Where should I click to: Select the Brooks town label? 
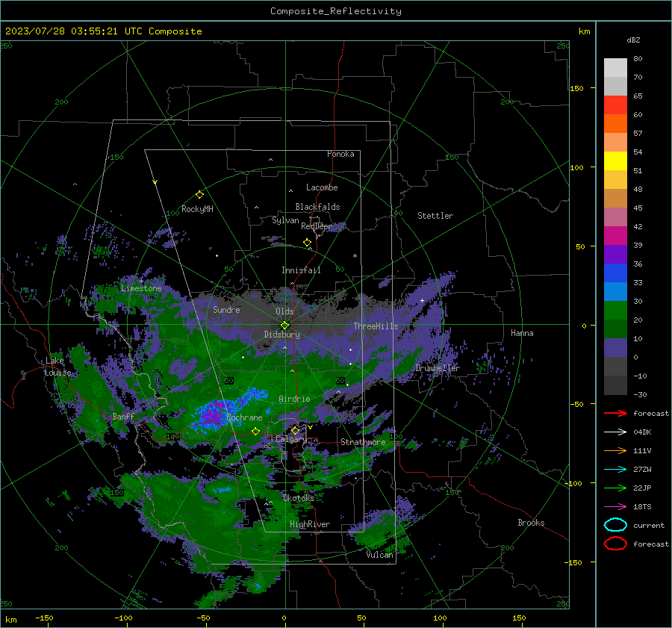(531, 523)
